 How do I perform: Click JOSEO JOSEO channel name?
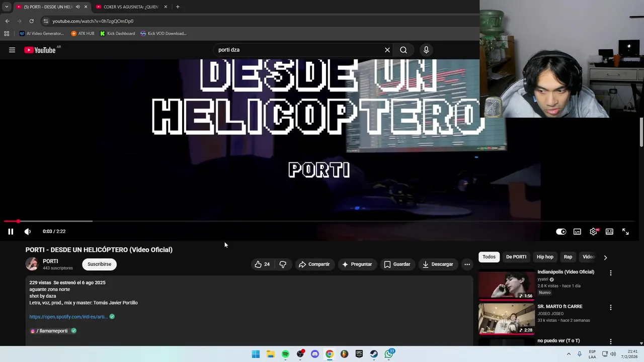point(550,313)
